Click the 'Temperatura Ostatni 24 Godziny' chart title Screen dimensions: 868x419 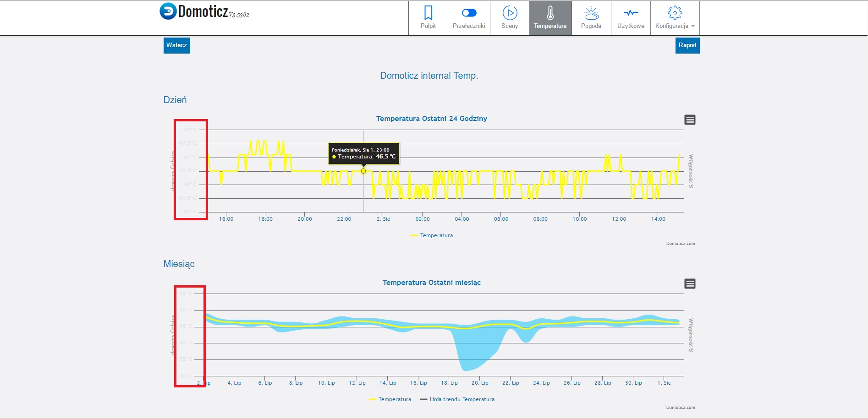pos(432,119)
